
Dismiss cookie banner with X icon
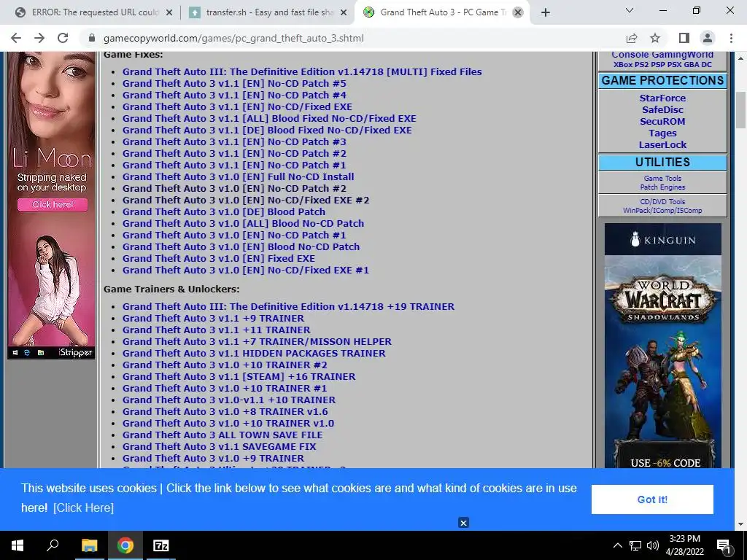pyautogui.click(x=463, y=523)
